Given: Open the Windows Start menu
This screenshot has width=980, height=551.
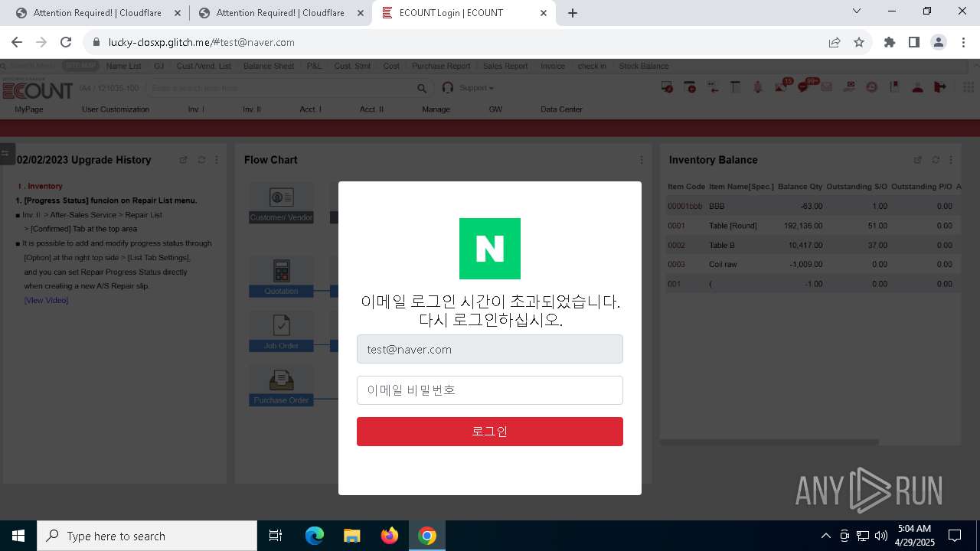Looking at the screenshot, I should point(18,536).
